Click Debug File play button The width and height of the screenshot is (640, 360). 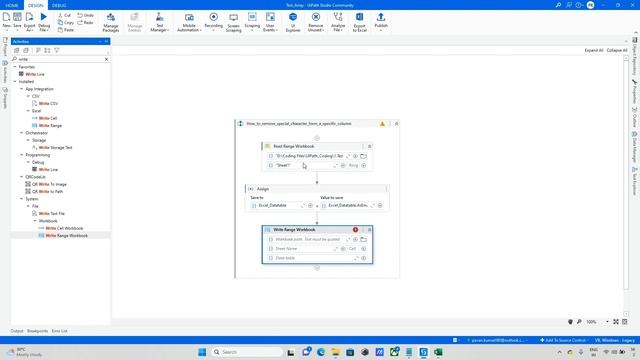pos(44,21)
